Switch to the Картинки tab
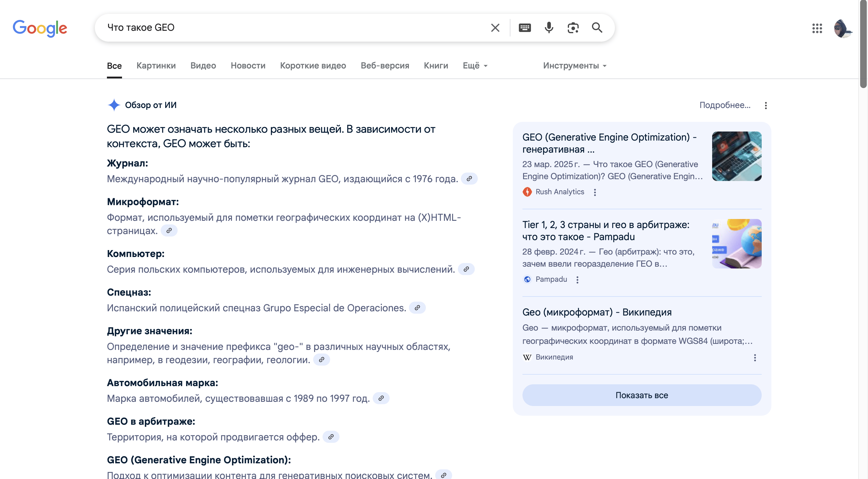 pos(156,66)
